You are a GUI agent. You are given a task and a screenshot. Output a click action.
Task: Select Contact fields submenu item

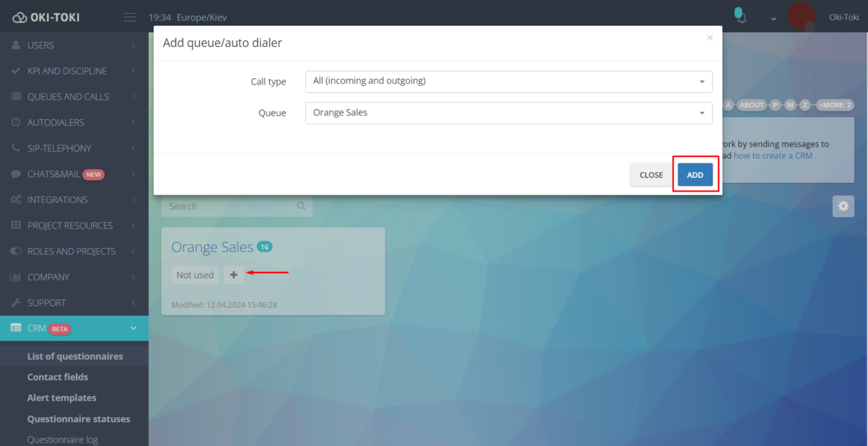(58, 377)
